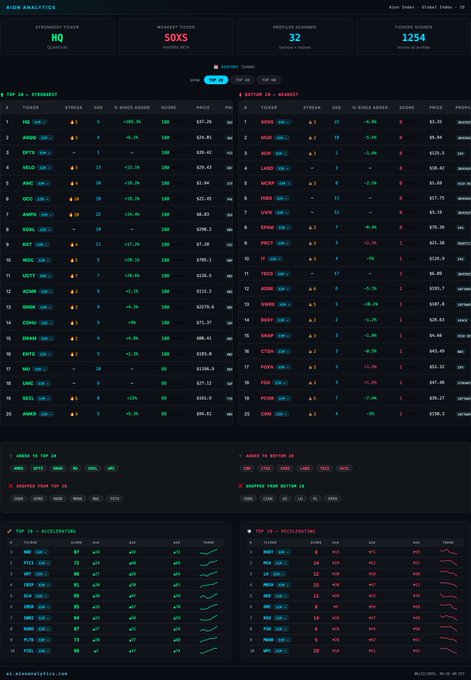Click the icon beside Top 10 Decelerating
The height and width of the screenshot is (680, 471).
(x=249, y=531)
